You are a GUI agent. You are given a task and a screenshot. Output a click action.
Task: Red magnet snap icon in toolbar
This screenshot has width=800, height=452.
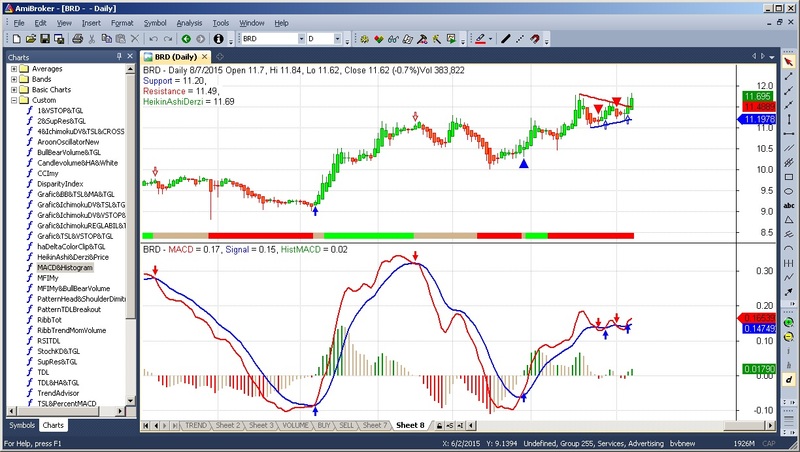534,39
